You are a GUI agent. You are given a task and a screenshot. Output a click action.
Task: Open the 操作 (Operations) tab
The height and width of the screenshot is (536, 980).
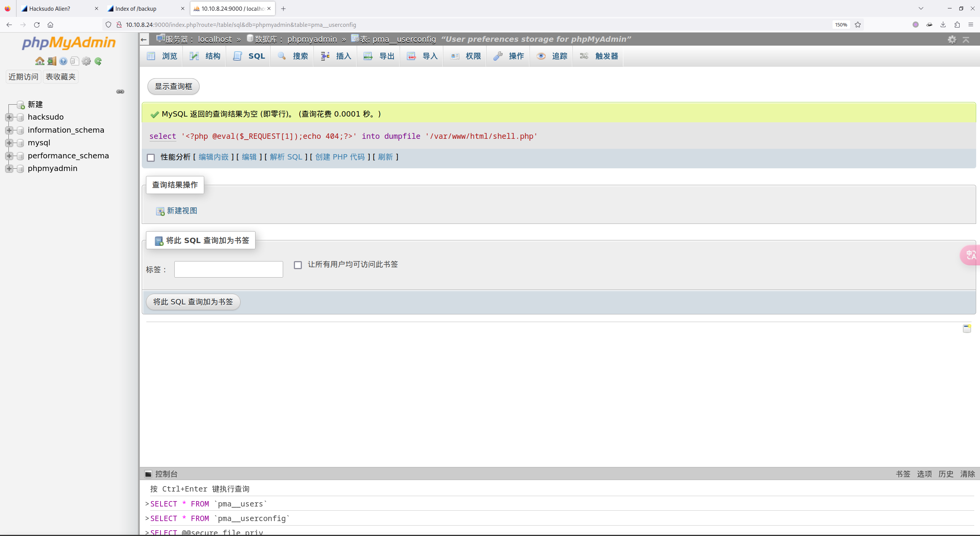(508, 56)
